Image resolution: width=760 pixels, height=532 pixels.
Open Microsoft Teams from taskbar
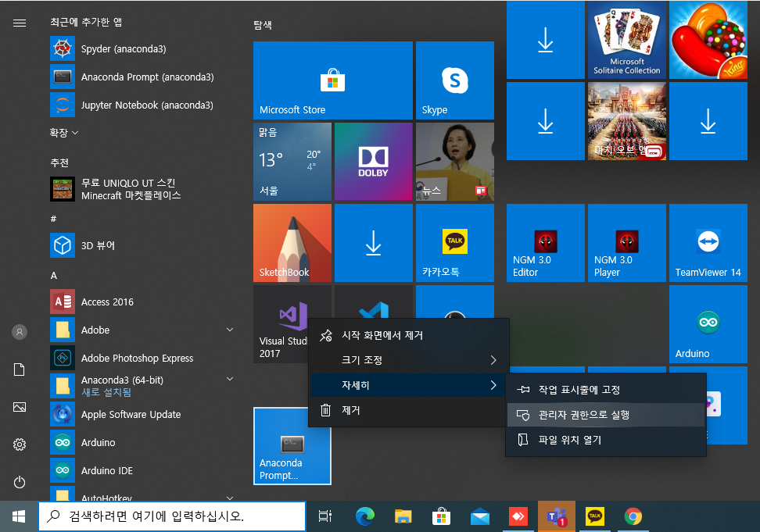pyautogui.click(x=557, y=516)
